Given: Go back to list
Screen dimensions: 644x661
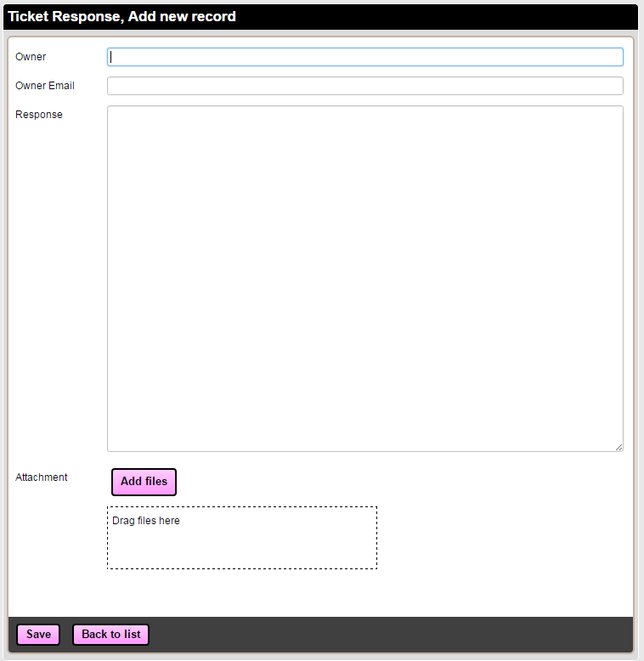Looking at the screenshot, I should (x=111, y=635).
